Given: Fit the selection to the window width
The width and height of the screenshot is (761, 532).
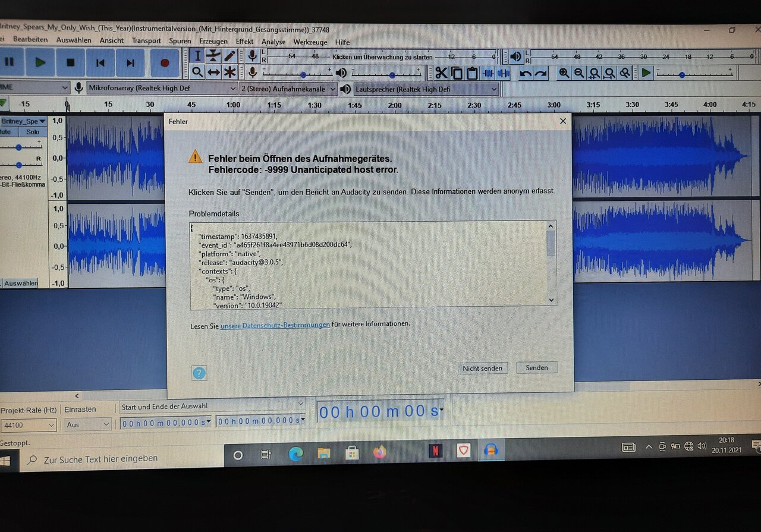Looking at the screenshot, I should coord(595,73).
